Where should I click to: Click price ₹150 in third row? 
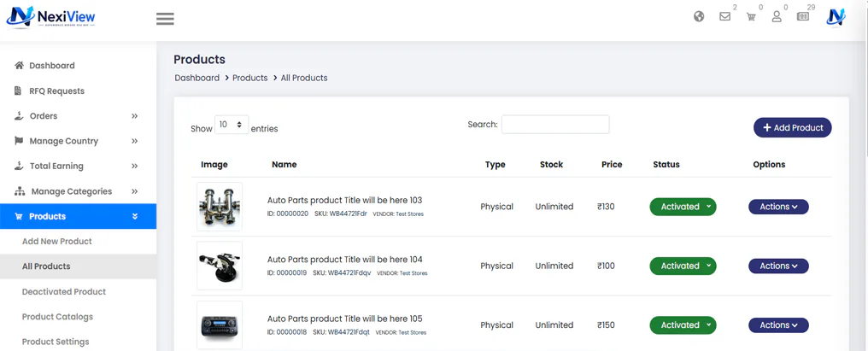click(607, 325)
